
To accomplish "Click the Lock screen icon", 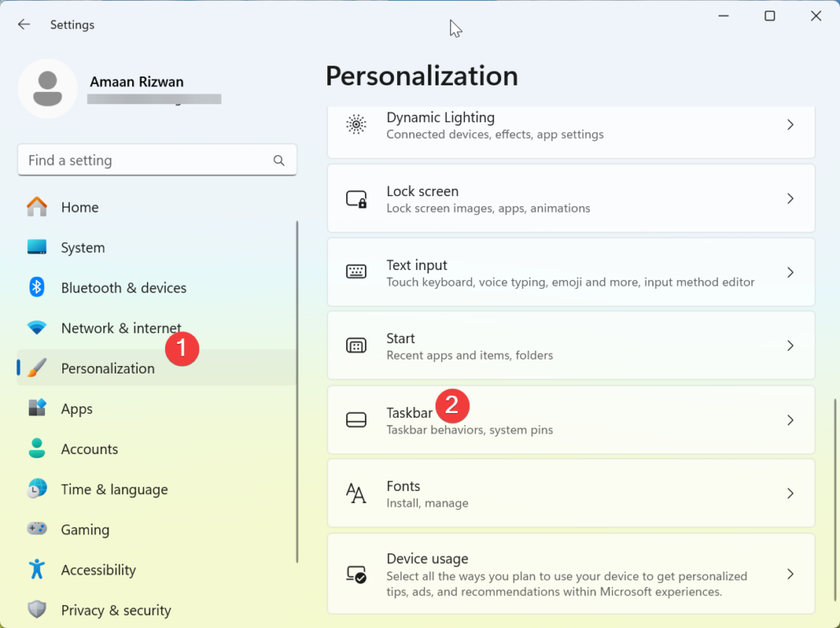I will point(356,199).
